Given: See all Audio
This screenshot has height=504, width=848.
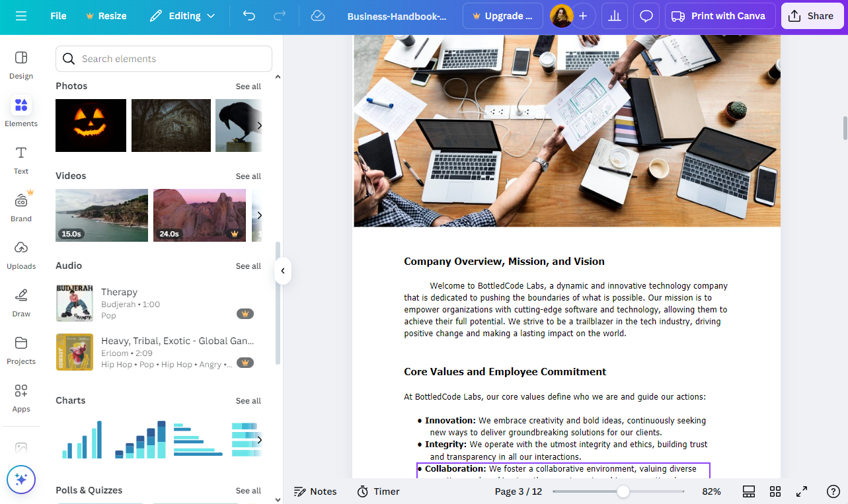Looking at the screenshot, I should 249,266.
